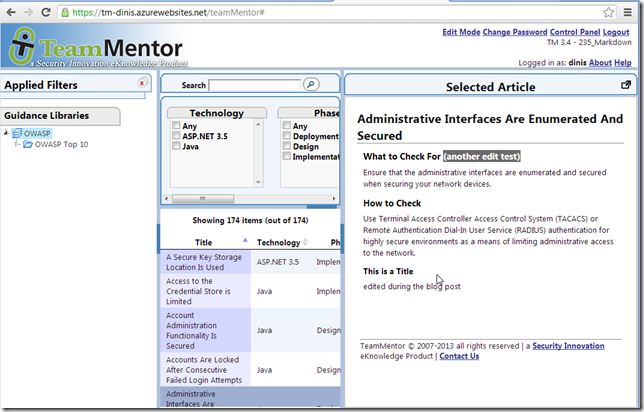This screenshot has width=644, height=412.
Task: Click Technology list scroll-down arrow
Action: pos(258,182)
